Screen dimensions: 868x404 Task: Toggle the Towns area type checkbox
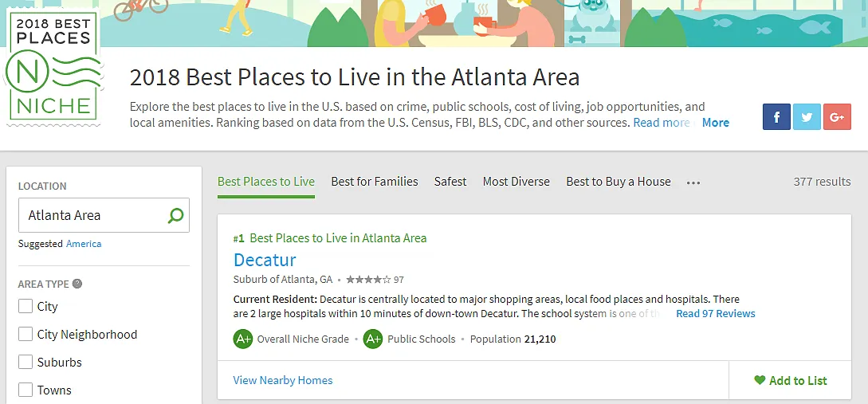26,390
